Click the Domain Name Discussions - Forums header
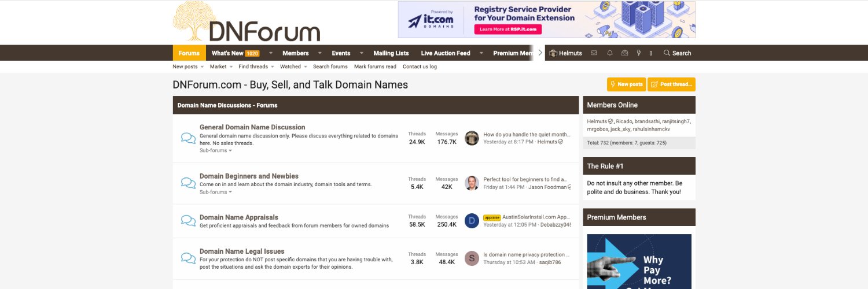 coord(227,105)
